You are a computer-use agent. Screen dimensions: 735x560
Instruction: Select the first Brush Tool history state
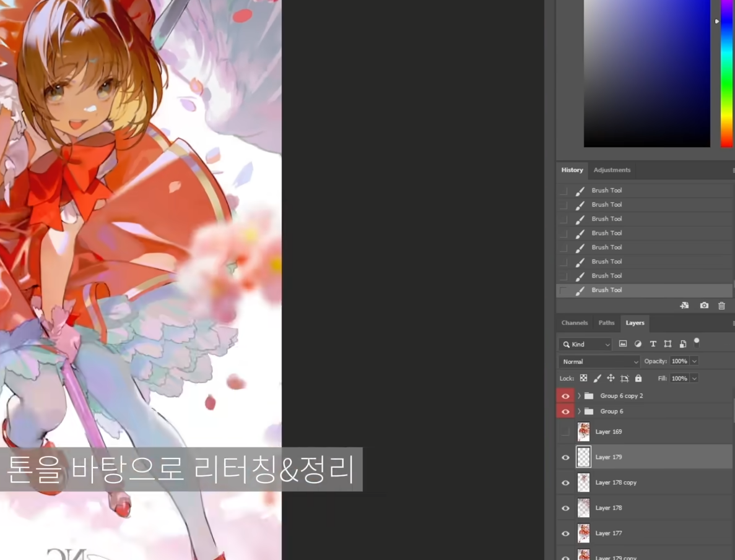point(644,191)
